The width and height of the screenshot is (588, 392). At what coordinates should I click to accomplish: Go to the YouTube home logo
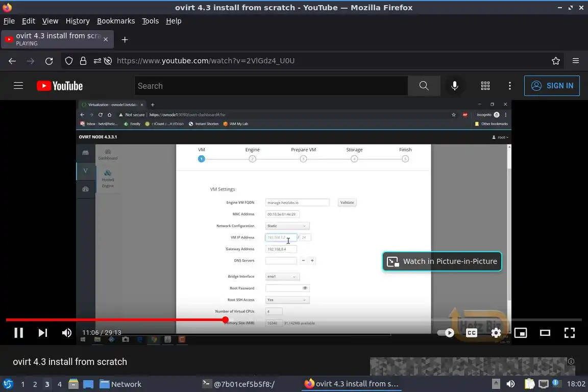(60, 86)
